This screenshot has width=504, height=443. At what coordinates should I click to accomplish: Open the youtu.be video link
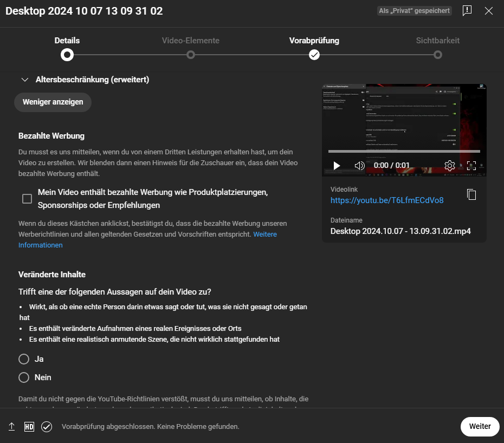pyautogui.click(x=387, y=200)
